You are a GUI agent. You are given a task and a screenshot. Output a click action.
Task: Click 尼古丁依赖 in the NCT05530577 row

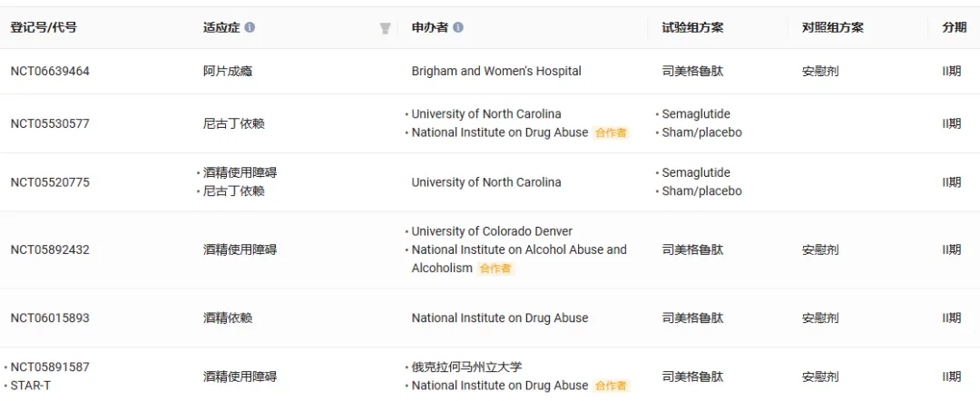coord(234,123)
